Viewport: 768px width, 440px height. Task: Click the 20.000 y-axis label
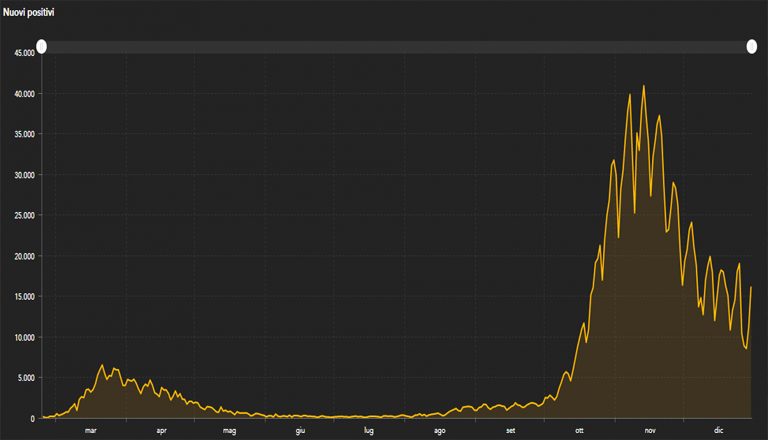pos(24,256)
